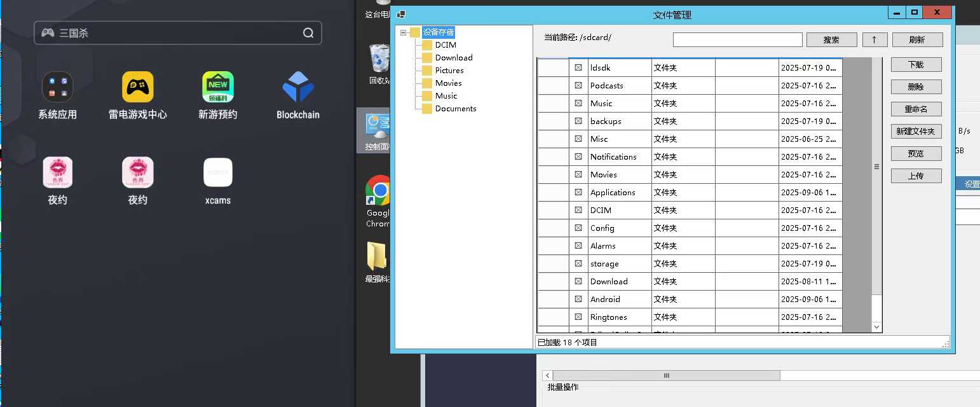Click the search input field in file manager
The height and width of the screenshot is (407, 980).
[x=737, y=39]
